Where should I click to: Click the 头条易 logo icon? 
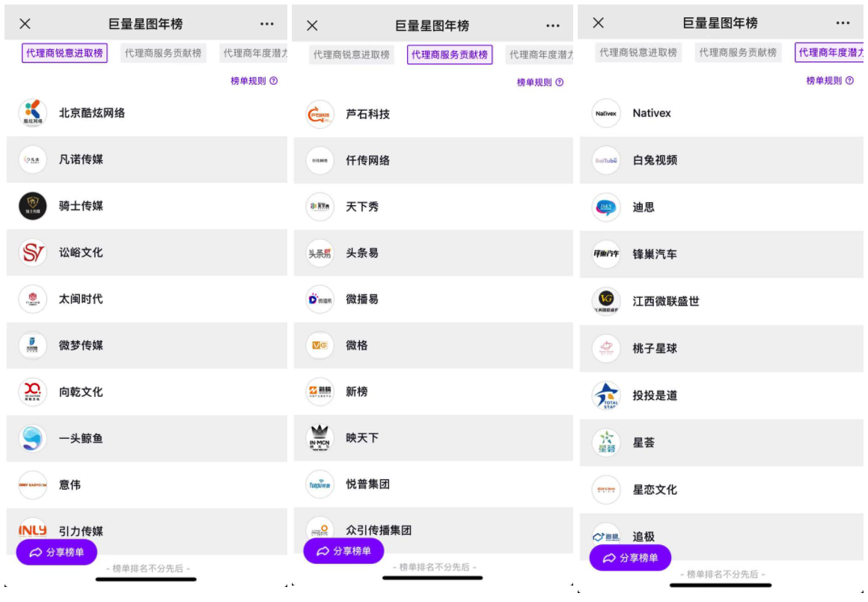320,253
